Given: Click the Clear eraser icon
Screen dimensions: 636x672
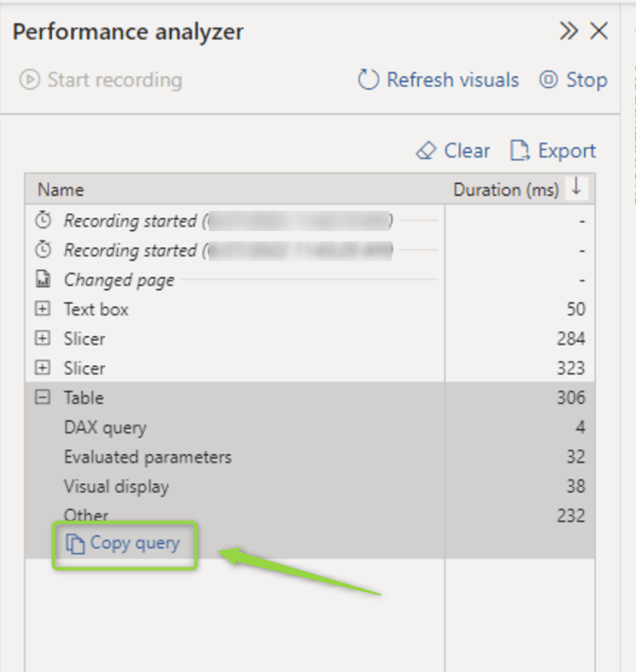Looking at the screenshot, I should pyautogui.click(x=426, y=151).
